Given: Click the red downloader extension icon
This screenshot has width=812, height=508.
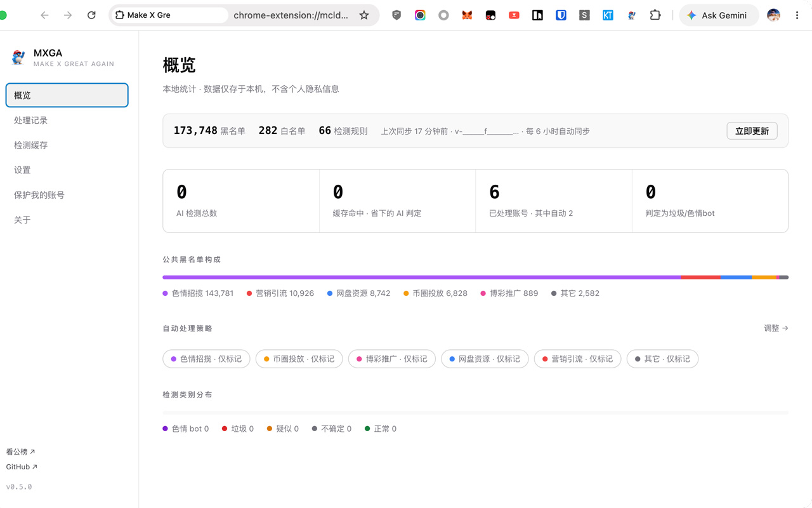Looking at the screenshot, I should 514,15.
